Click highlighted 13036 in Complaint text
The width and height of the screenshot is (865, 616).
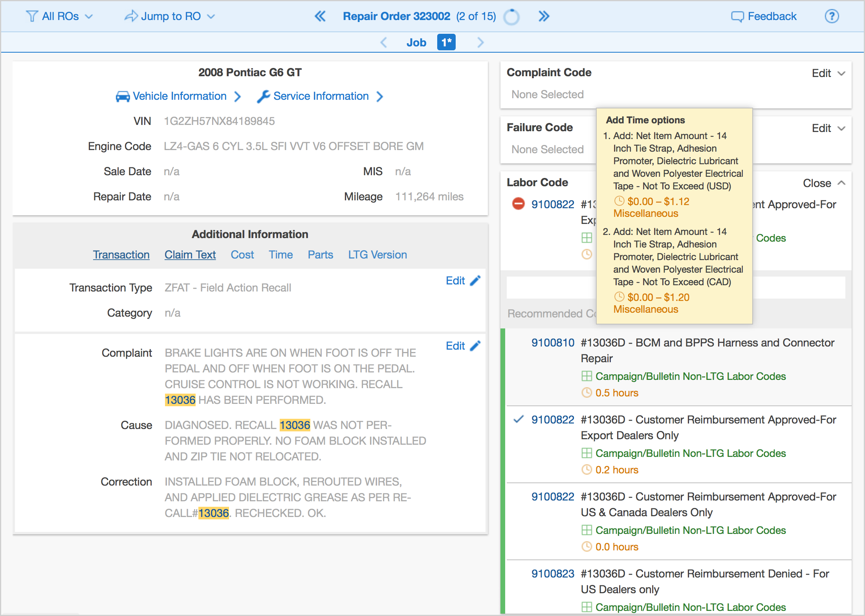[x=180, y=400]
